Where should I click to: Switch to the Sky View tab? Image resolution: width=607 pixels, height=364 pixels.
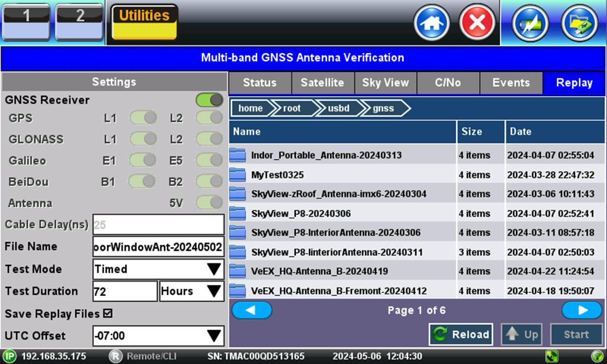tap(386, 83)
